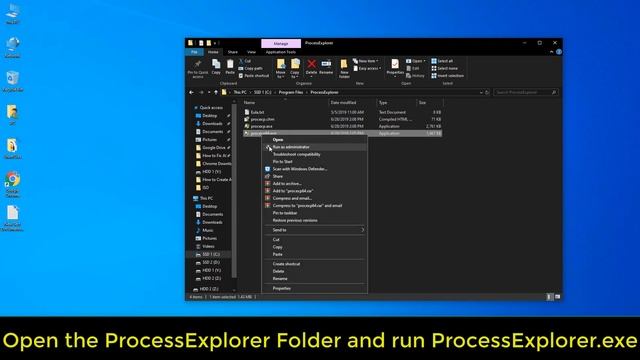Choose Scan with Windows Defender
This screenshot has width=640, height=360.
pyautogui.click(x=315, y=169)
